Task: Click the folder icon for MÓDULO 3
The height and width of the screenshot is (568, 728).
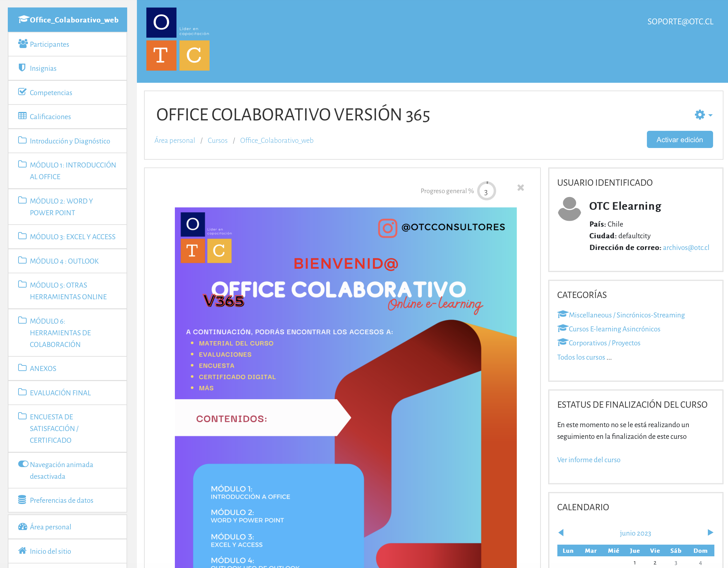Action: point(22,236)
